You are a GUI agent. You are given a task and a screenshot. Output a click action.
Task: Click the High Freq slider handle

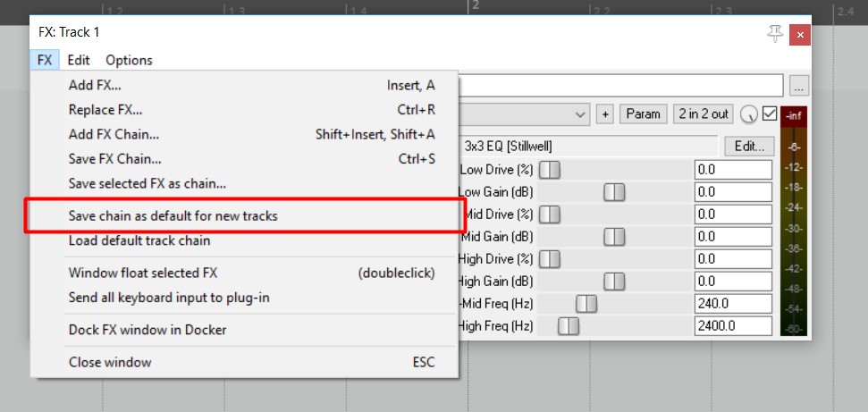pyautogui.click(x=568, y=326)
